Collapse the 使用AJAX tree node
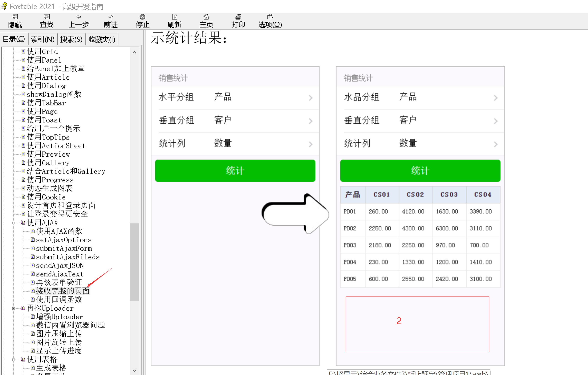Viewport: 588px width, 375px height. [x=14, y=223]
